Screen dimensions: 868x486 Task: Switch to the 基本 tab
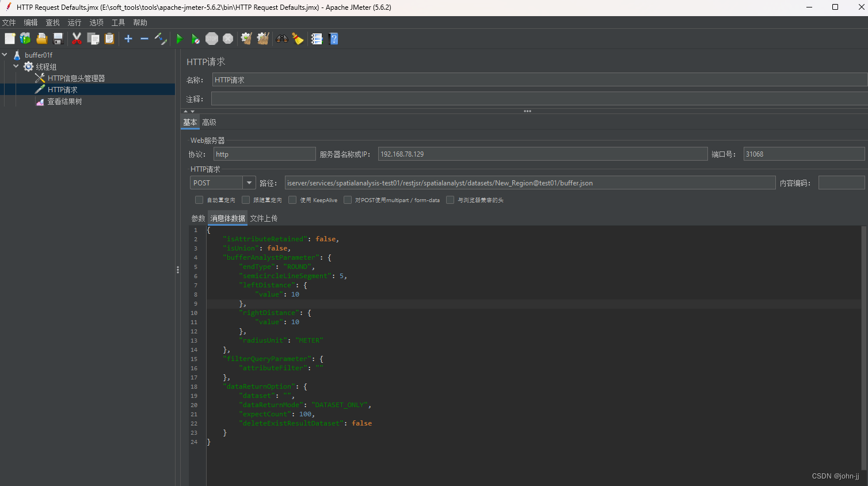pyautogui.click(x=190, y=122)
